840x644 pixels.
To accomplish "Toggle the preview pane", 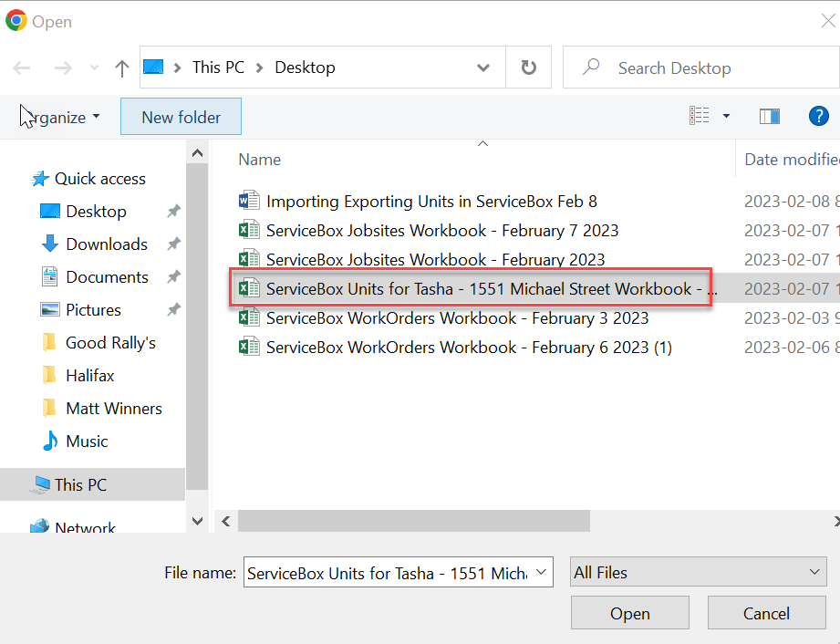I will click(x=770, y=116).
